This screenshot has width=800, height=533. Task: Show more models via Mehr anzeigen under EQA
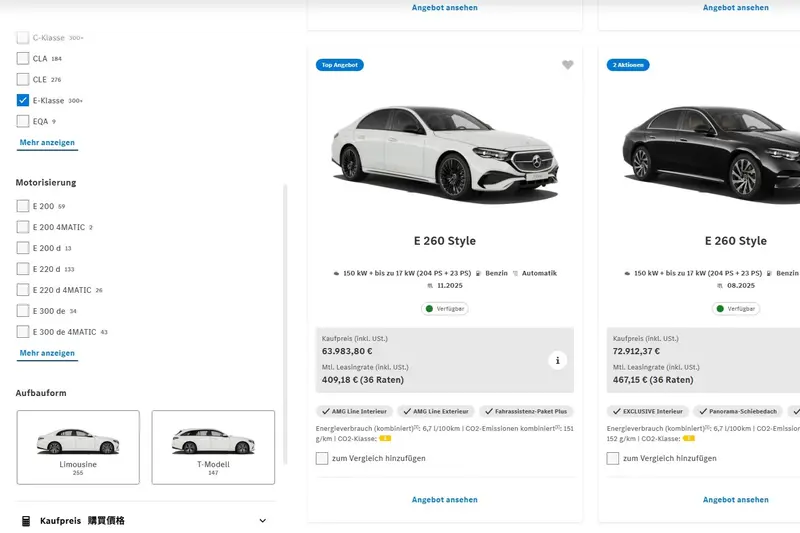point(47,143)
